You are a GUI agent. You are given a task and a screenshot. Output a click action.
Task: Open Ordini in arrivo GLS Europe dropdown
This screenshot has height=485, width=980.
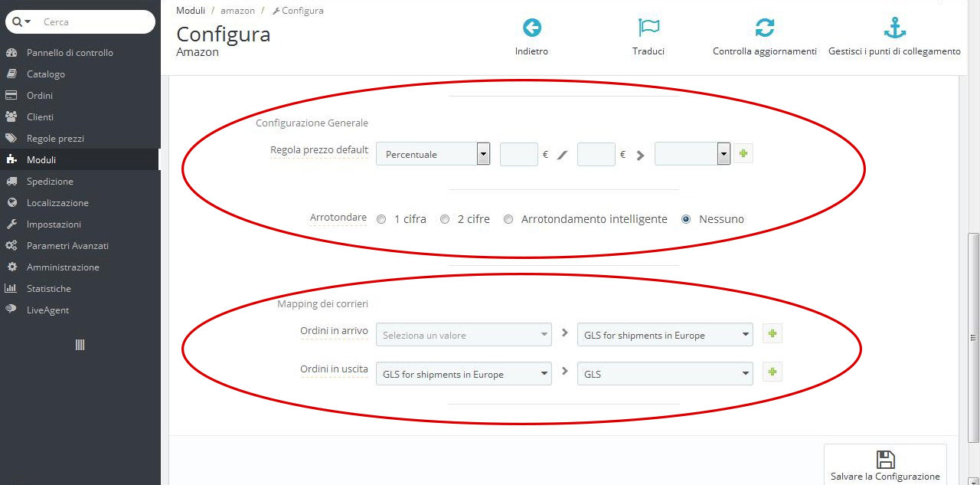[665, 335]
